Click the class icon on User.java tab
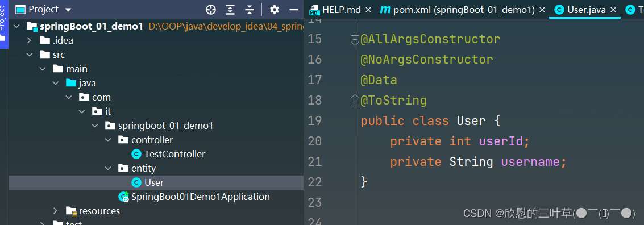This screenshot has width=644, height=225. tap(559, 10)
